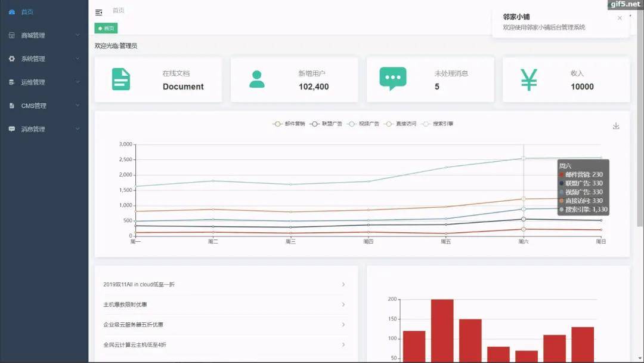Click the 未处理消息 chat bubble icon
This screenshot has width=644, height=363.
[393, 79]
